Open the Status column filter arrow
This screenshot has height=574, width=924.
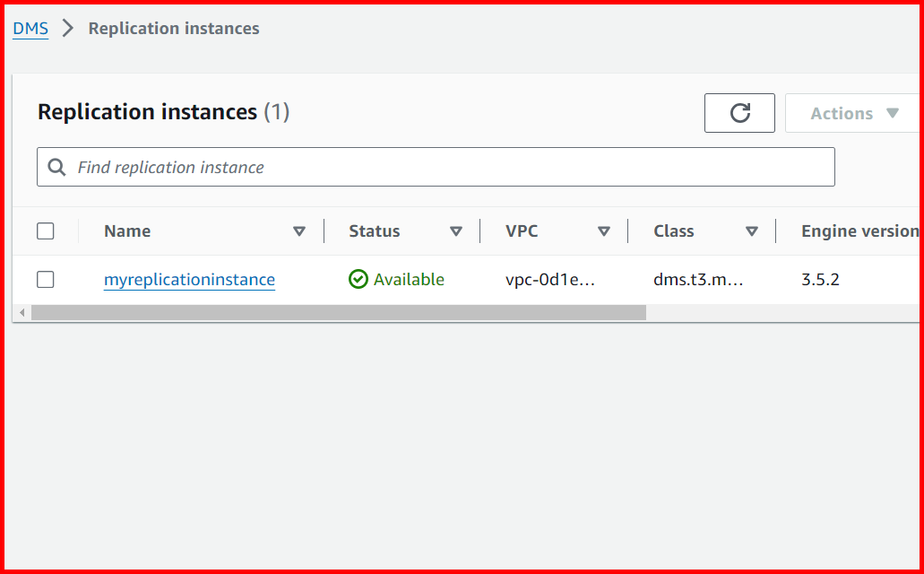point(456,230)
